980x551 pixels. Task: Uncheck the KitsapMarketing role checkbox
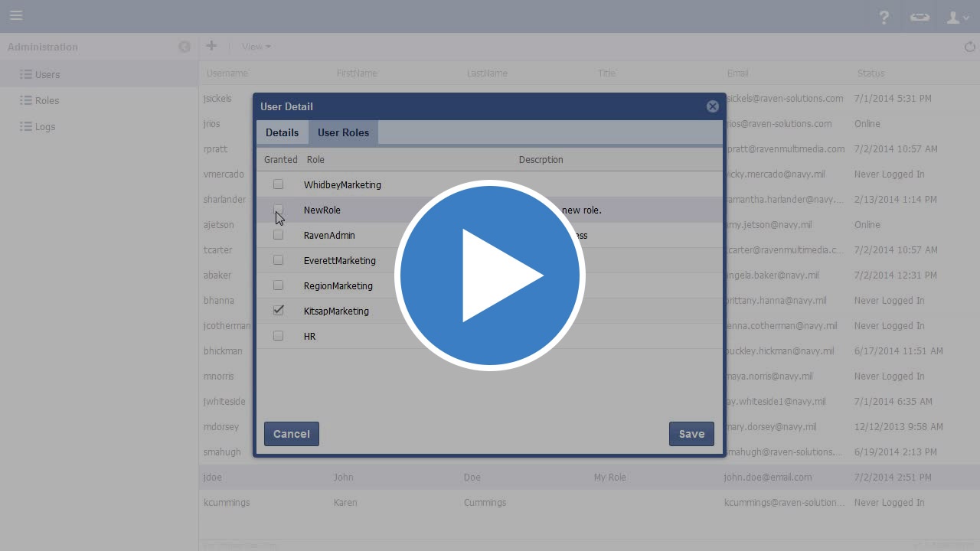279,311
